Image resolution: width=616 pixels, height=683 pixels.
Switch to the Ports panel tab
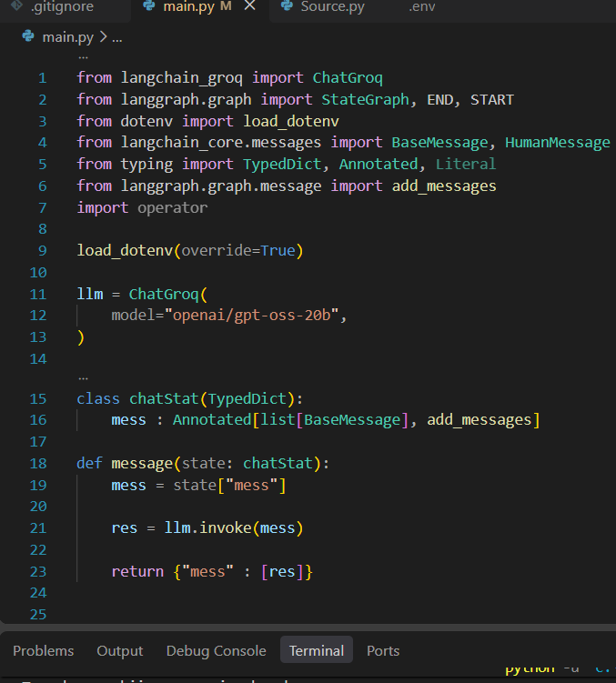coord(383,650)
